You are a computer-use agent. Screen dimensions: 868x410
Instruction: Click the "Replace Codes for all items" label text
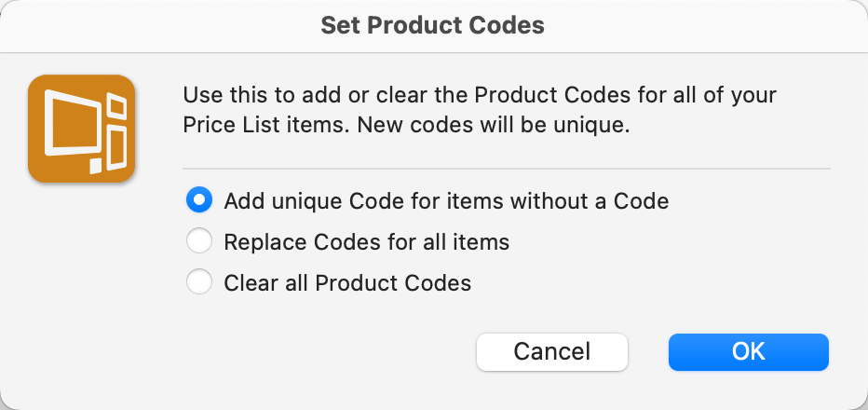point(366,242)
